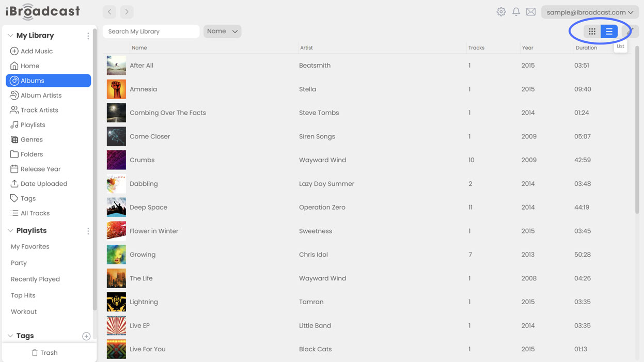
Task: Switch to grid view
Action: coord(592,32)
